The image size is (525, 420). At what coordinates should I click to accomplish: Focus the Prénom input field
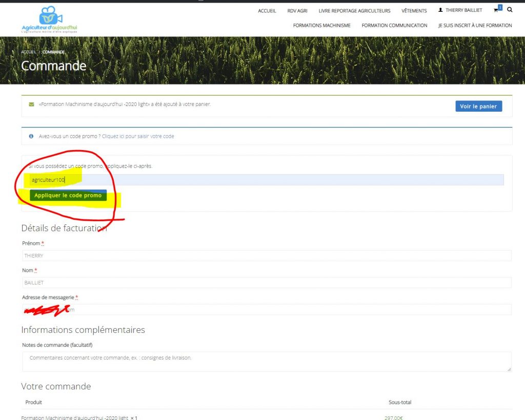pyautogui.click(x=267, y=256)
